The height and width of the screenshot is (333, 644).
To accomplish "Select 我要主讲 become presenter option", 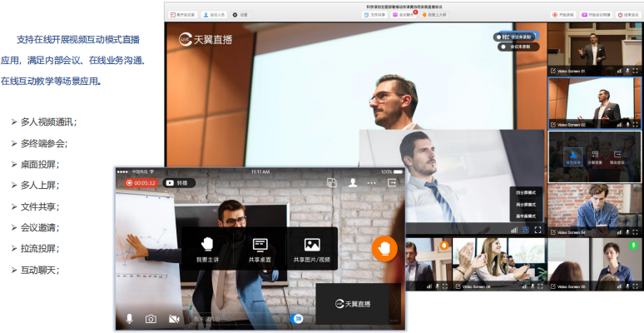I will click(x=208, y=249).
